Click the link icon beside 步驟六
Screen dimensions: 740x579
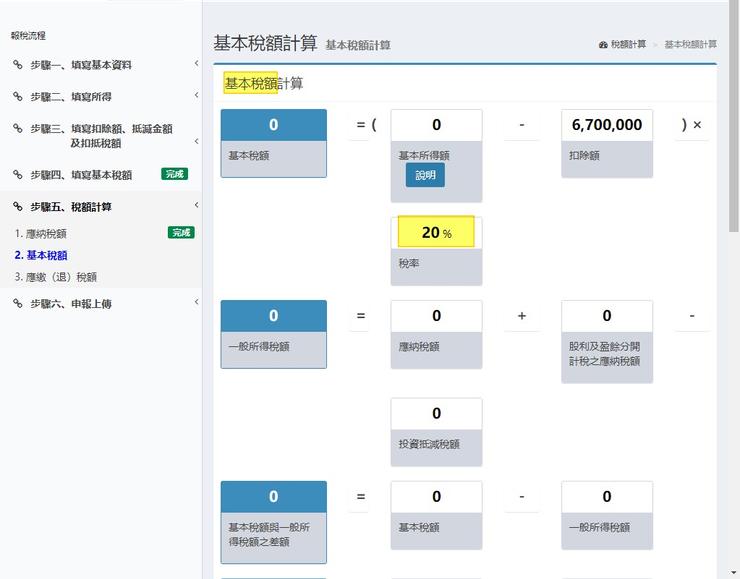click(x=18, y=304)
